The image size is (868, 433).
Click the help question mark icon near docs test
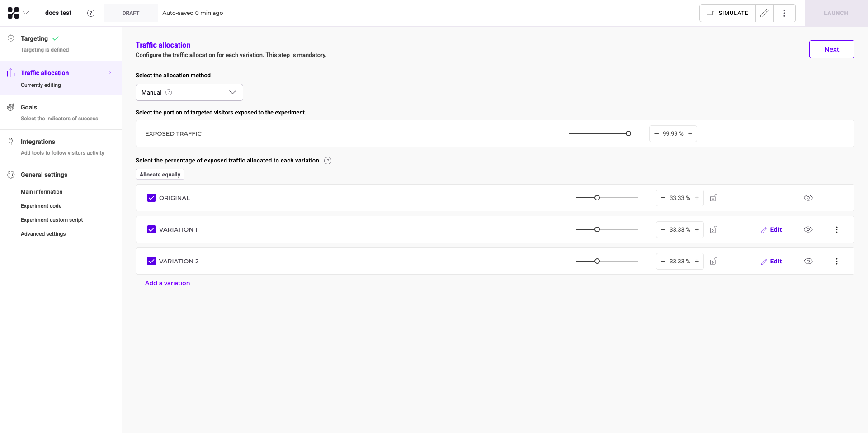click(91, 13)
